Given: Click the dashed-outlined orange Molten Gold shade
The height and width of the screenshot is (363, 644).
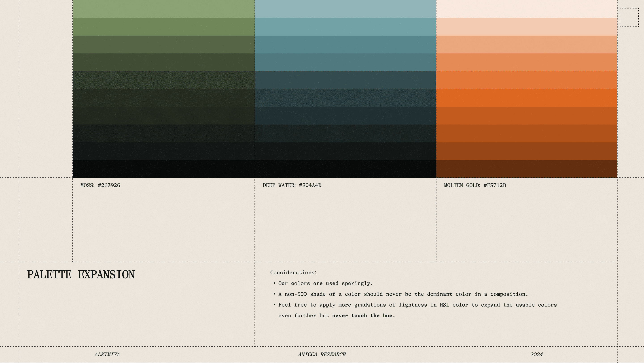Looking at the screenshot, I should [527, 80].
